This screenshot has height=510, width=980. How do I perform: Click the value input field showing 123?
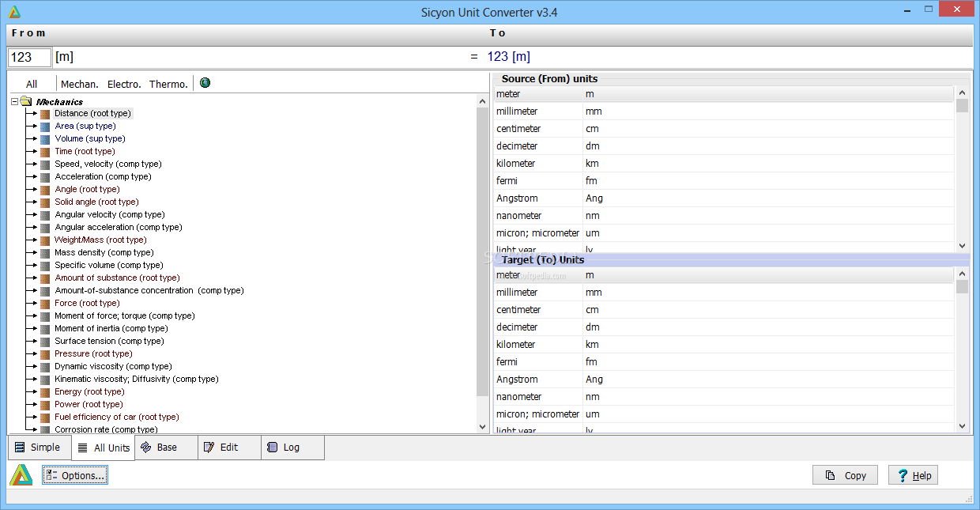click(29, 57)
